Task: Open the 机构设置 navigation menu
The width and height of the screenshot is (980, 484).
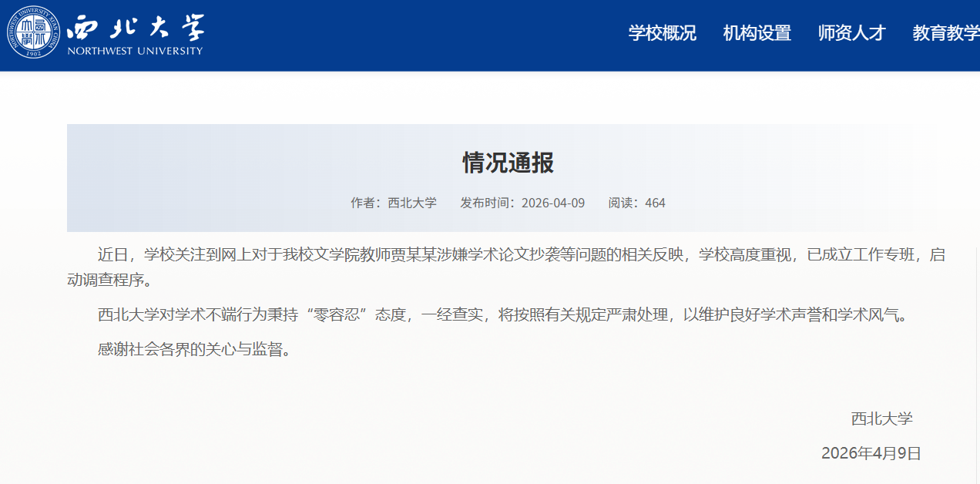Action: tap(757, 33)
